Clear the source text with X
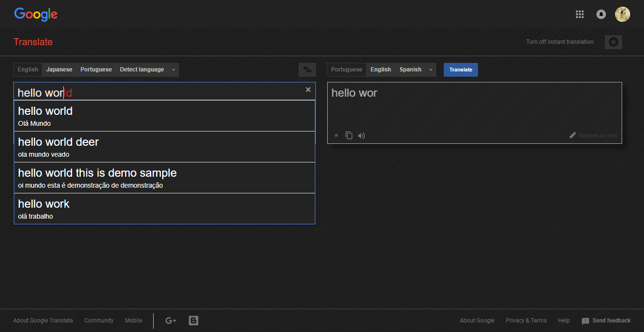The height and width of the screenshot is (332, 644). (x=308, y=90)
